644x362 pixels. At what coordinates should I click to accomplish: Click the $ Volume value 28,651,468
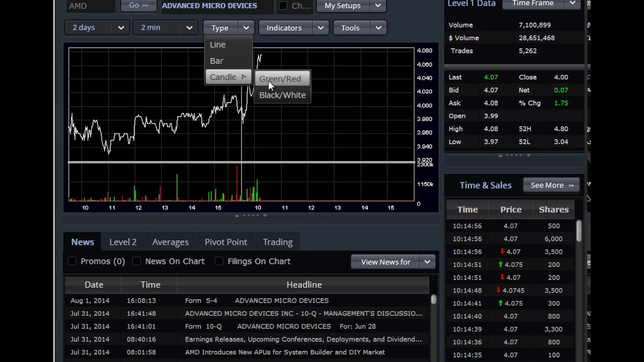coord(537,38)
